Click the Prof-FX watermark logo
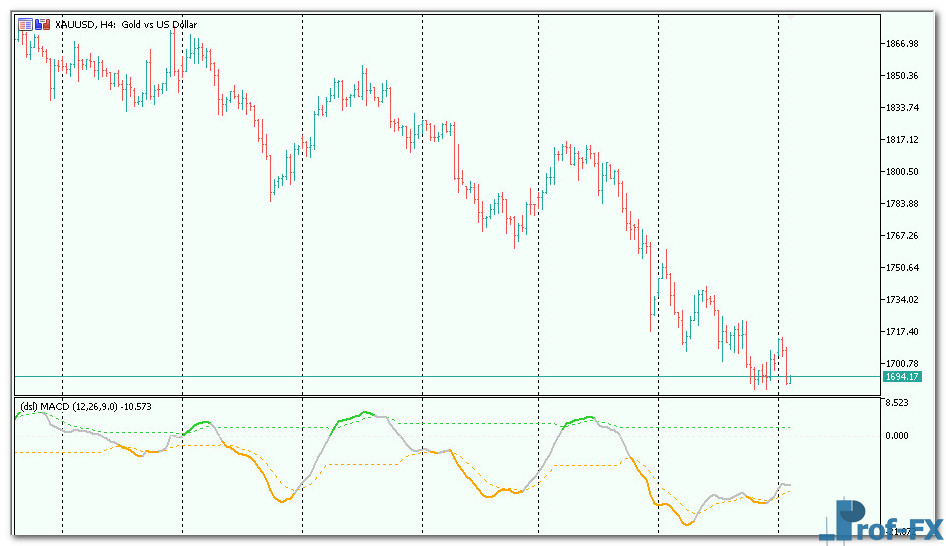This screenshot has height=546, width=946. tap(880, 522)
